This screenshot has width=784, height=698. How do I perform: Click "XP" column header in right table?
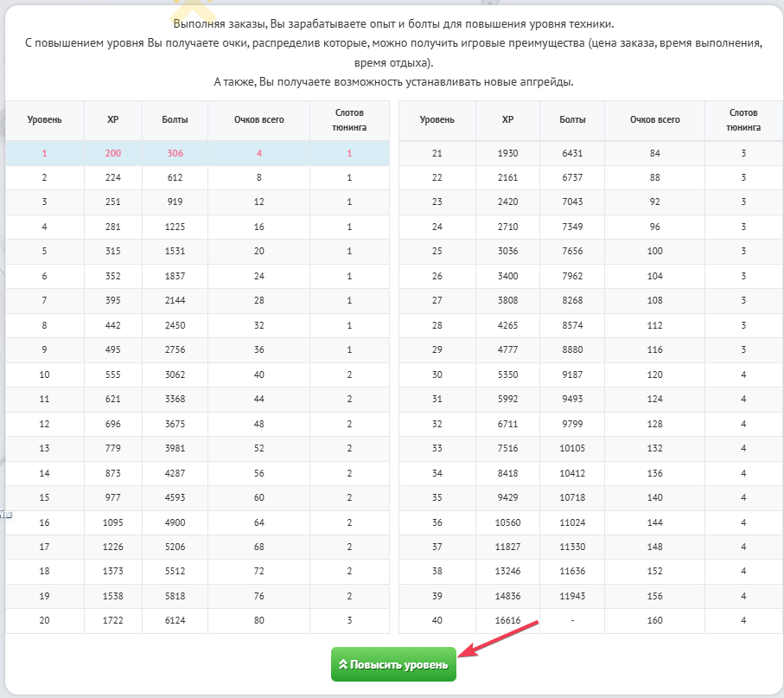[x=507, y=119]
